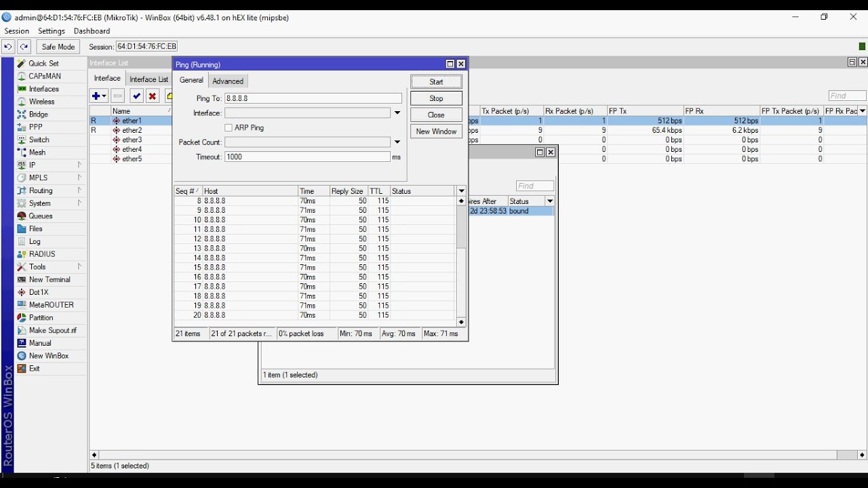The height and width of the screenshot is (488, 868).
Task: Click ping results vertical scrollbar thumb
Action: [461, 228]
